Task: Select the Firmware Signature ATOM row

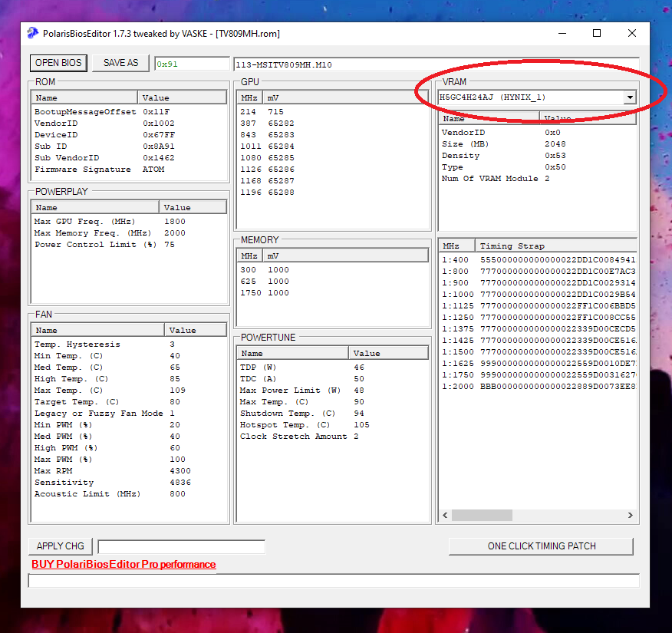Action: (x=129, y=170)
